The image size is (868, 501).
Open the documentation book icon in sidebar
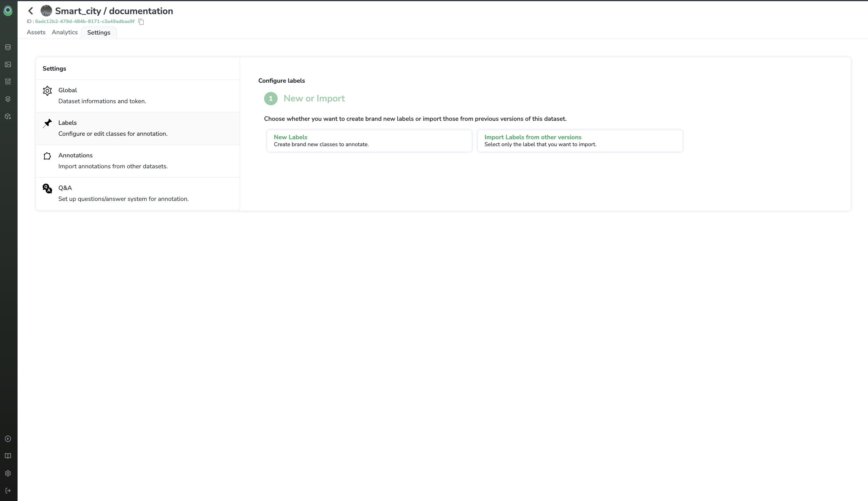click(x=8, y=456)
